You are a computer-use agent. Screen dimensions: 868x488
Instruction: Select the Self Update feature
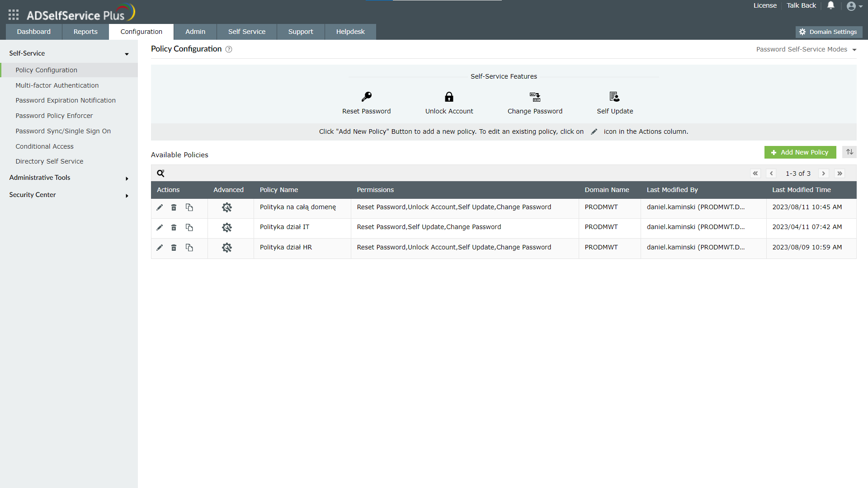[614, 103]
